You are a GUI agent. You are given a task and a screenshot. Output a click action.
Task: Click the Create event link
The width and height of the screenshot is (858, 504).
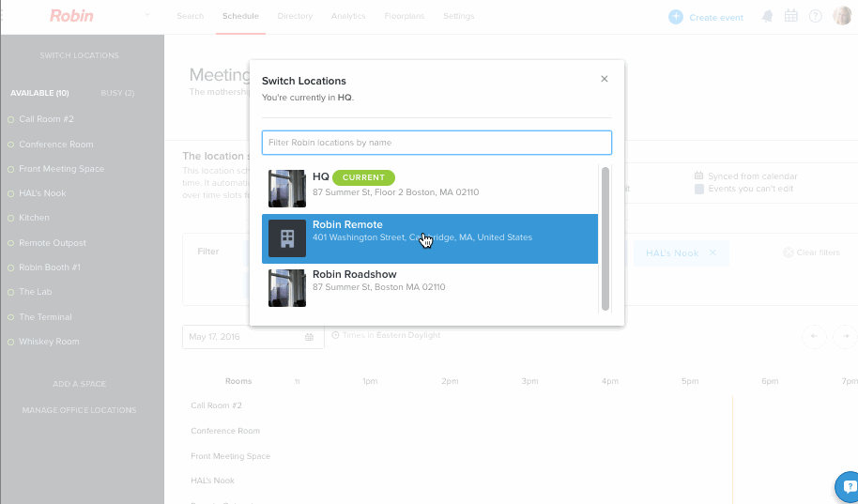[x=716, y=18]
